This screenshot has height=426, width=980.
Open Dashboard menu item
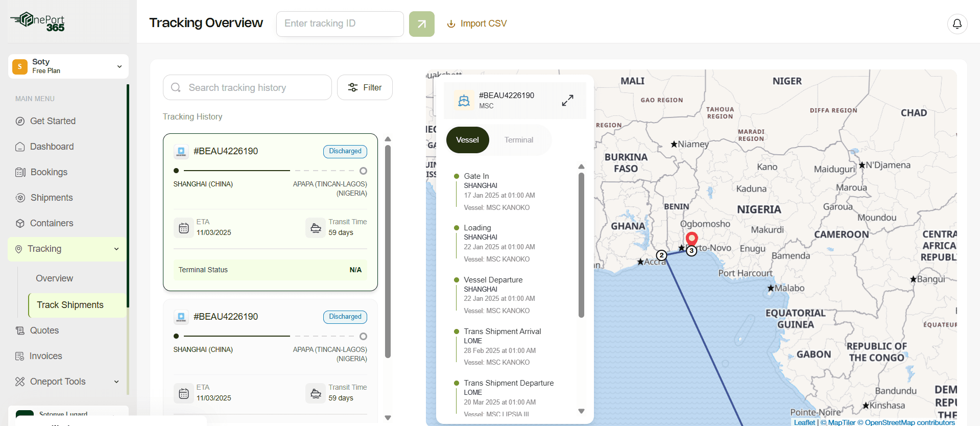click(52, 147)
